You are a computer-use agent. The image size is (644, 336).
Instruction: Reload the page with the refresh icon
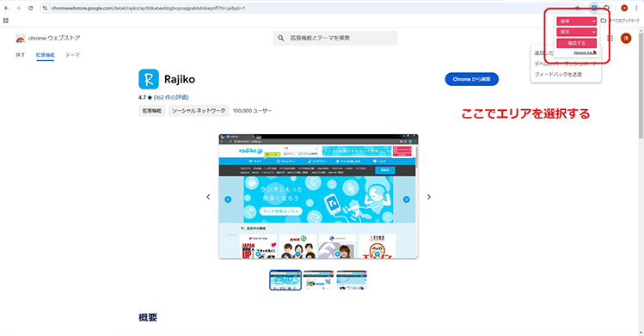(x=30, y=8)
